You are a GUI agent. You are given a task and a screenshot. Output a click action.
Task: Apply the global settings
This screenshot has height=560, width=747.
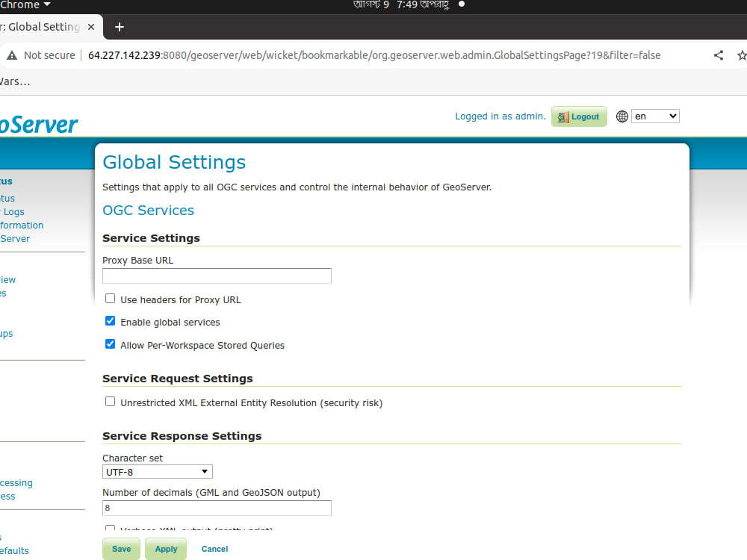[x=166, y=549]
